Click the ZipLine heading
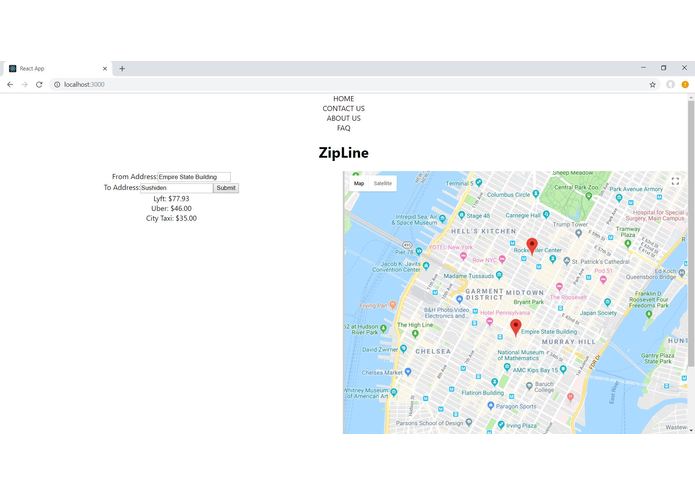The image size is (695, 494). point(344,153)
